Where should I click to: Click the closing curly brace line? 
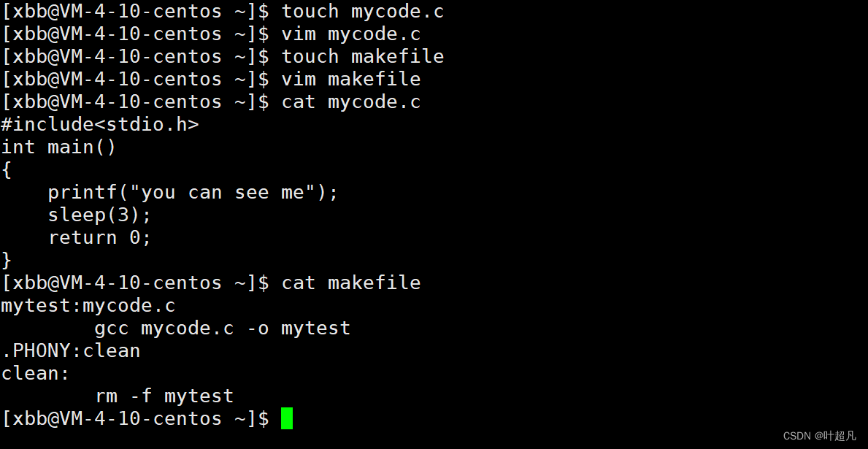click(7, 260)
